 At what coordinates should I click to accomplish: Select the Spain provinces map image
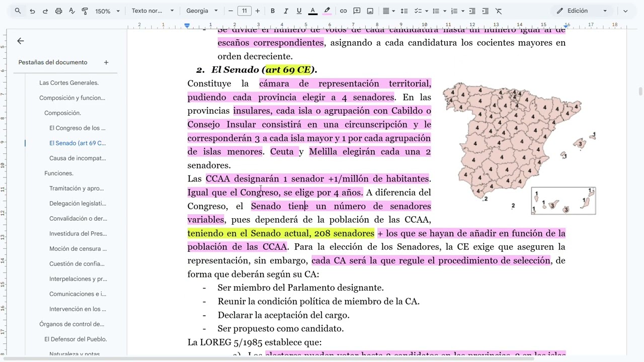click(x=519, y=148)
